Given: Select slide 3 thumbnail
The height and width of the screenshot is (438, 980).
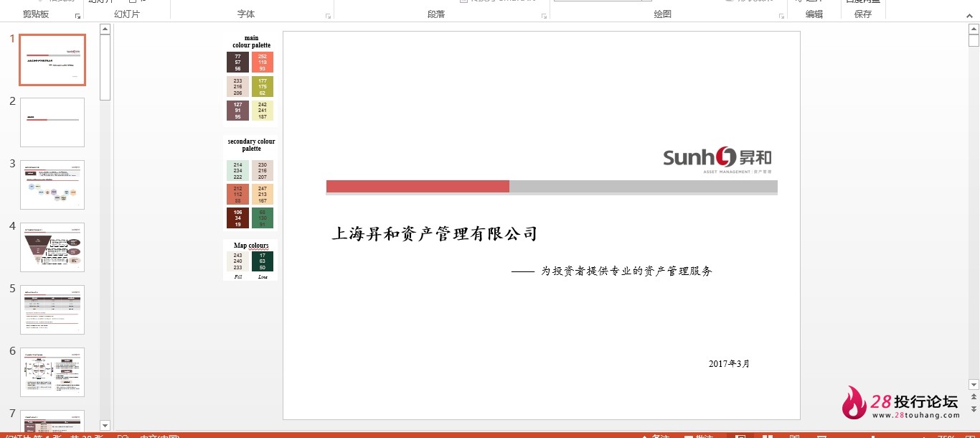Looking at the screenshot, I should [x=52, y=185].
